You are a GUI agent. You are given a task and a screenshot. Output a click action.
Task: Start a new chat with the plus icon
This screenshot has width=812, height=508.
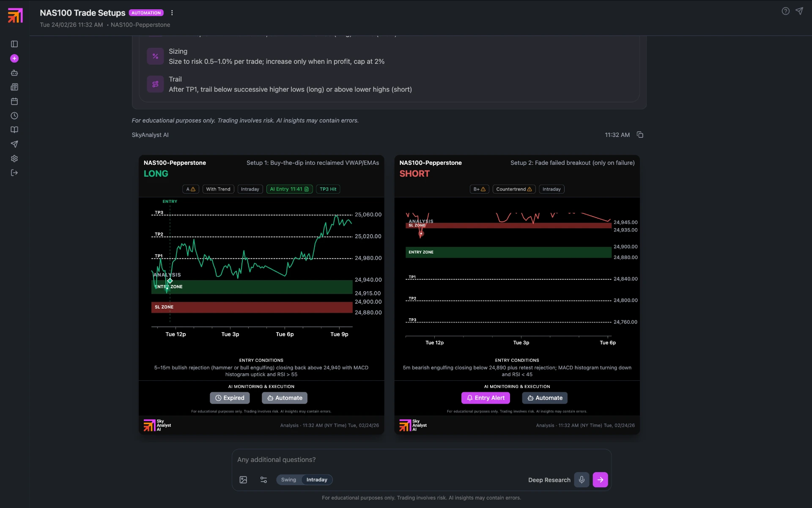pos(14,58)
